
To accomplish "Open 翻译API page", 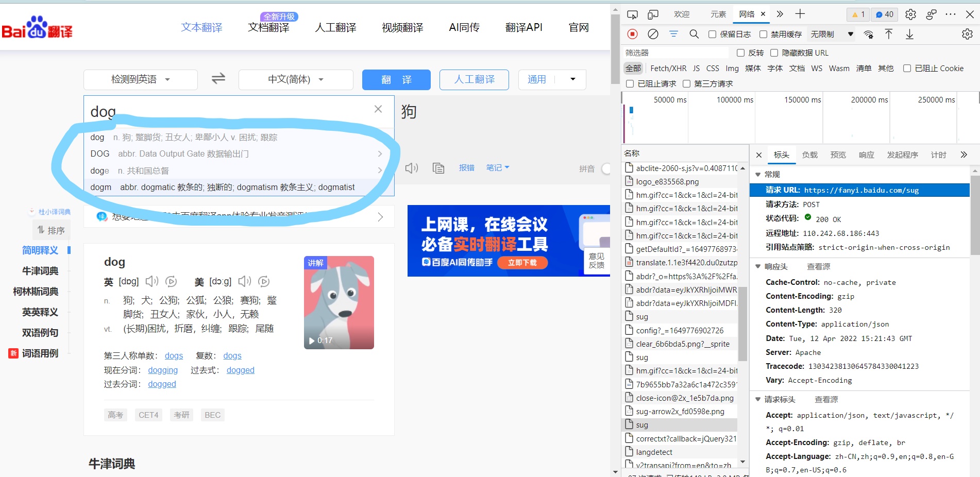I will [524, 27].
